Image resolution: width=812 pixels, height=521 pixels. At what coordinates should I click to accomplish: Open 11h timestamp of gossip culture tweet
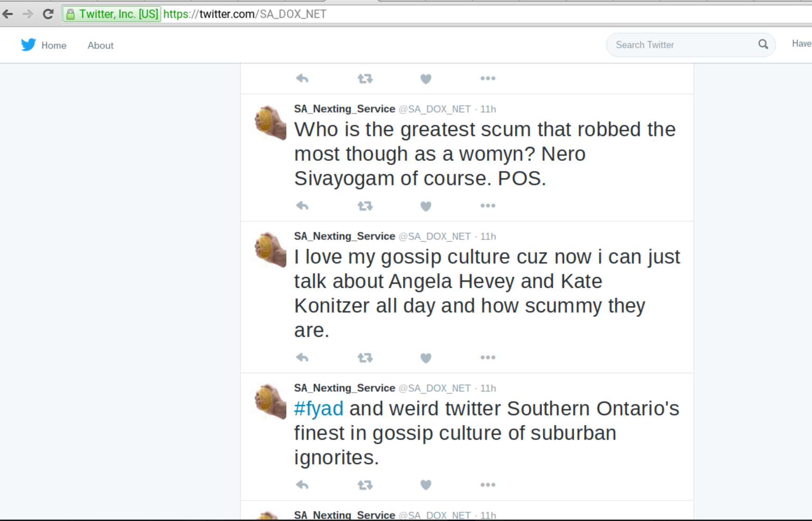tap(488, 236)
